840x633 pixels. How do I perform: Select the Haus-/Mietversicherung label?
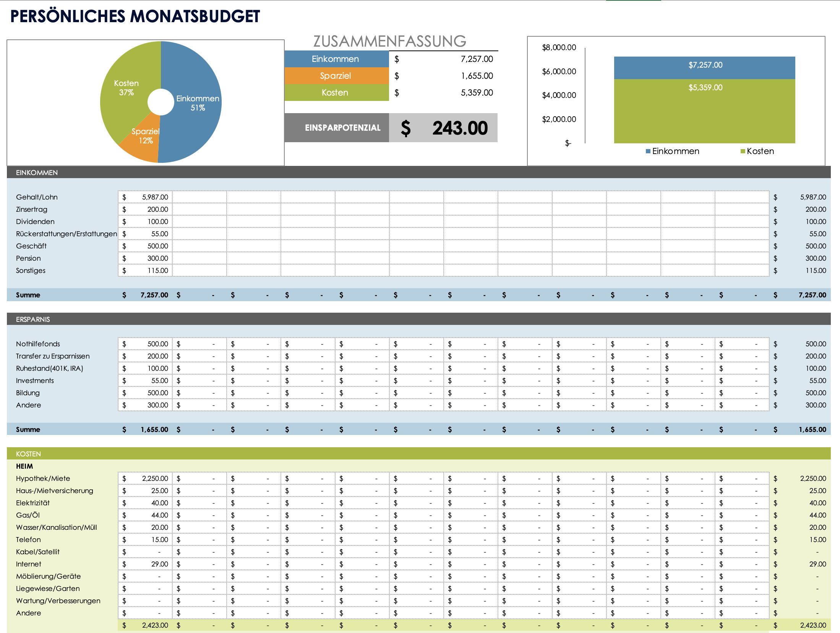tap(55, 491)
